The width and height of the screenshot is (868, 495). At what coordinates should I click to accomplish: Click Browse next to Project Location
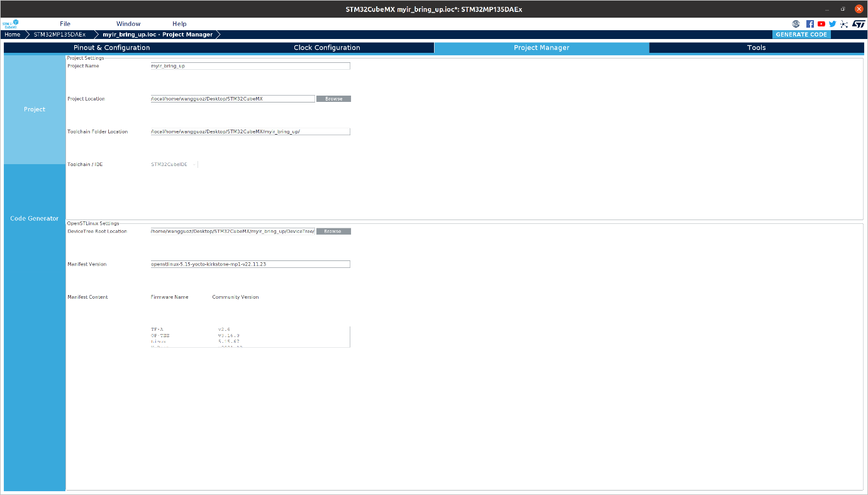[333, 99]
